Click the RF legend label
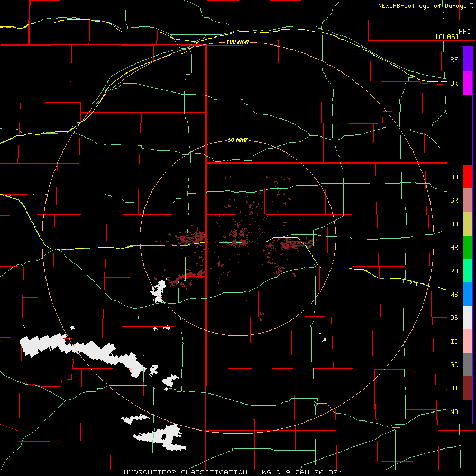 point(454,59)
